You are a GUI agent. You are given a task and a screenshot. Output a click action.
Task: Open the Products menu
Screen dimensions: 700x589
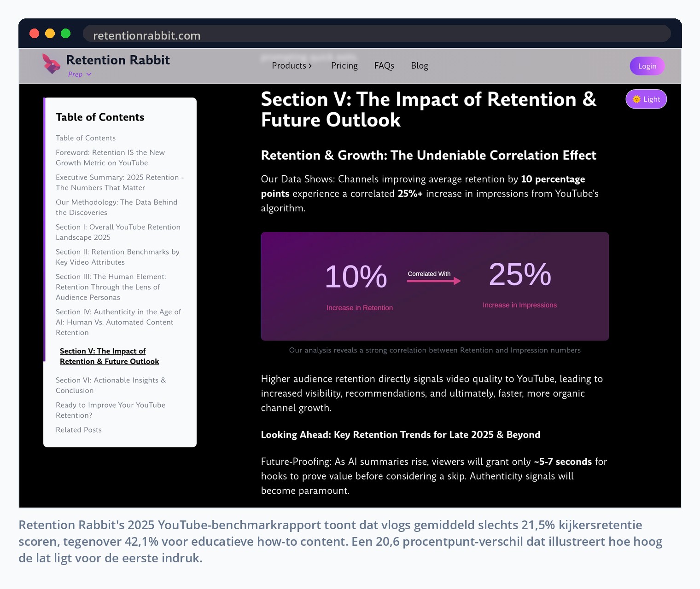[x=292, y=65]
